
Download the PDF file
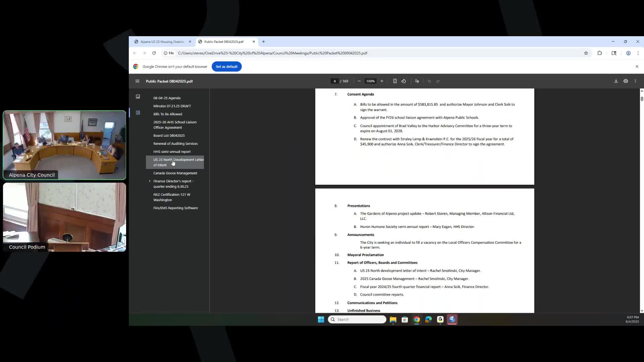pos(616,81)
